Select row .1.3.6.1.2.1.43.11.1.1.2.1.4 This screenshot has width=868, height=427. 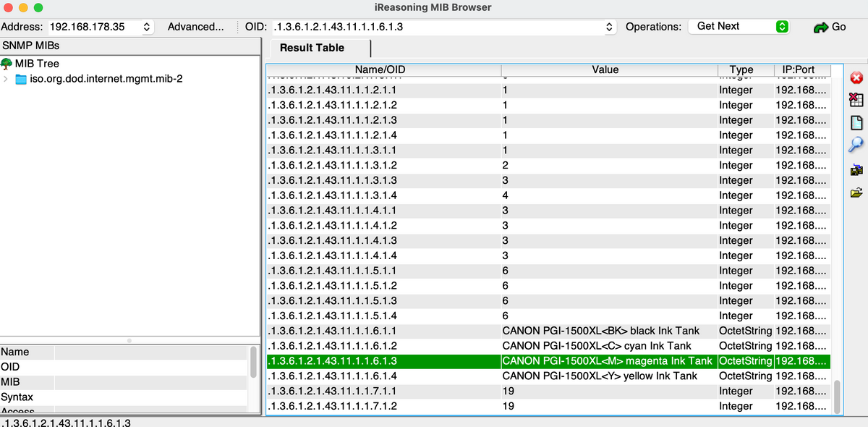[548, 135]
